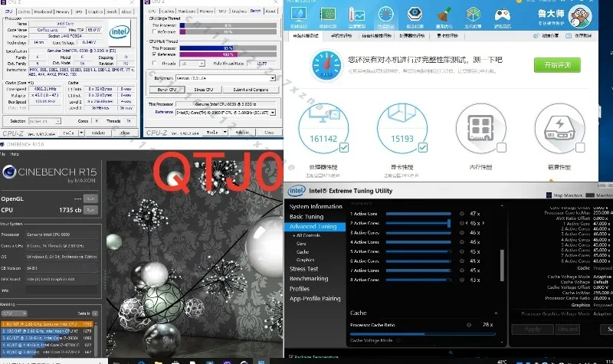Open the Threads count dropdown in CPU-Z Bench

tap(202, 64)
